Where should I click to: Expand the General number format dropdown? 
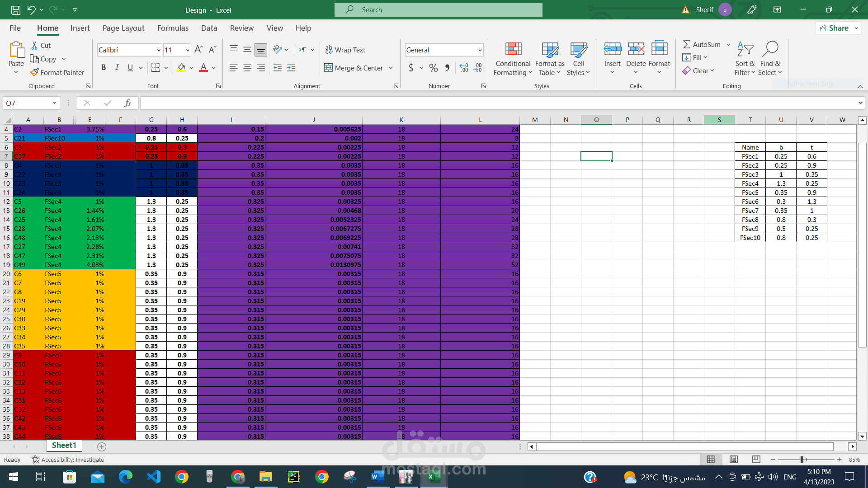point(480,50)
